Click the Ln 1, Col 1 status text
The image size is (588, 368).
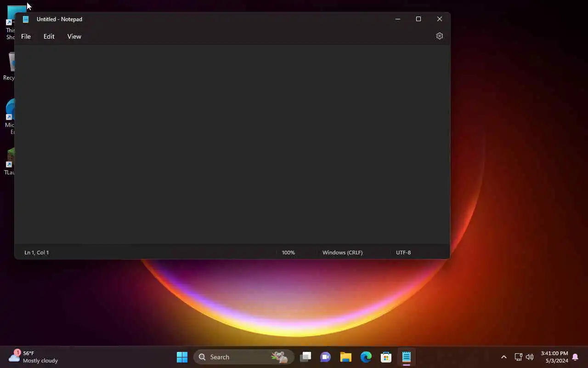37,253
